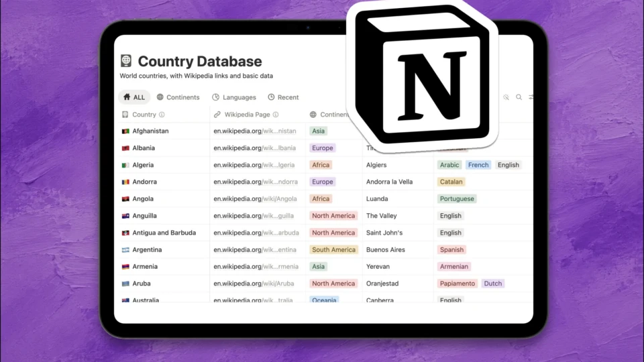Open the Antigua and Barbuda row
The image size is (644, 362).
tap(164, 233)
